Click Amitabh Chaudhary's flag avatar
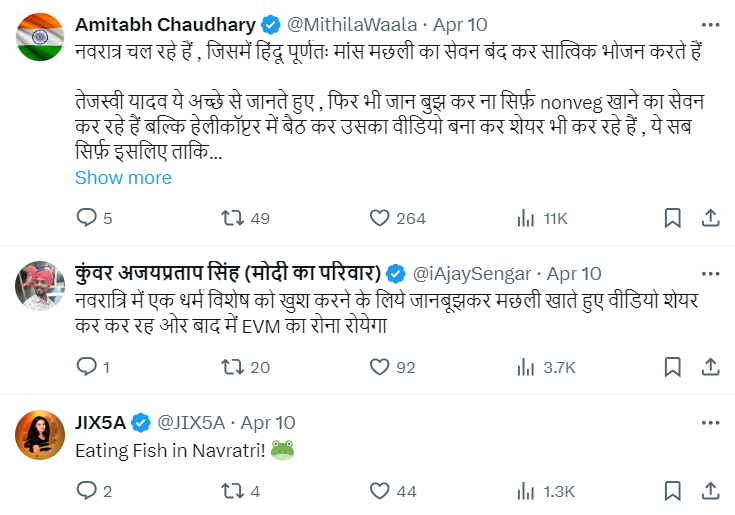 (x=41, y=39)
